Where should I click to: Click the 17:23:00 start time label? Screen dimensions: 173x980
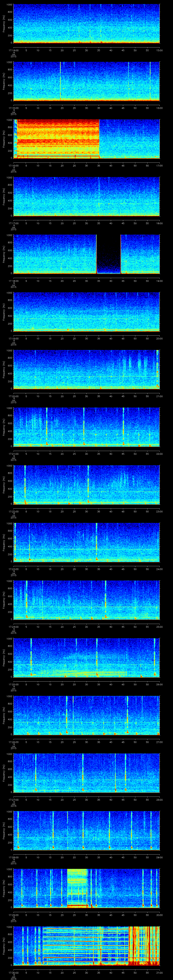[13, 569]
